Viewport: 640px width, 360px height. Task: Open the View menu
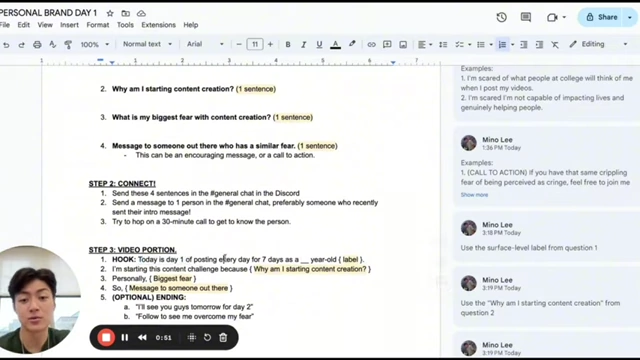pyautogui.click(x=45, y=25)
